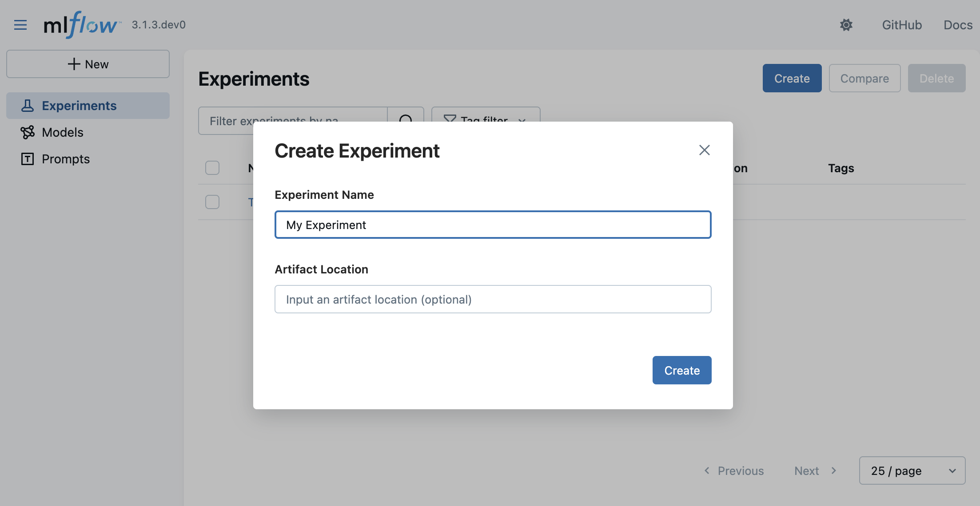Screen dimensions: 980x506
Task: Open the 25 per page selector
Action: (912, 470)
